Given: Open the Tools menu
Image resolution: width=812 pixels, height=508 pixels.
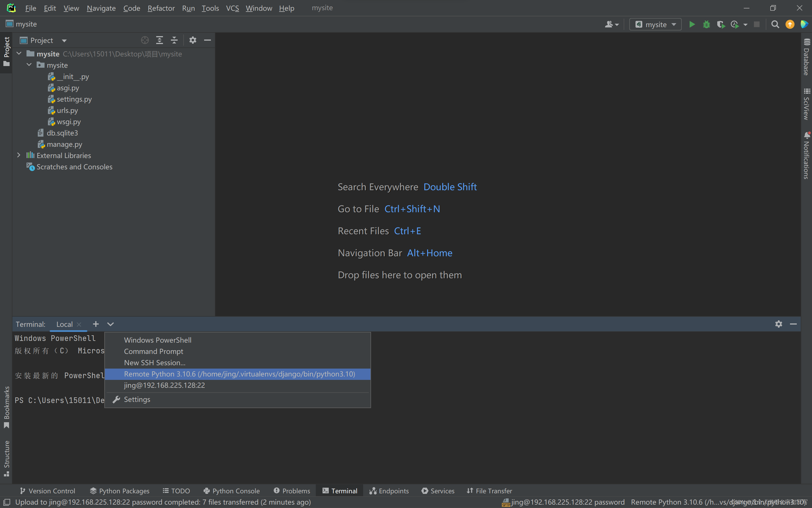Looking at the screenshot, I should 210,8.
